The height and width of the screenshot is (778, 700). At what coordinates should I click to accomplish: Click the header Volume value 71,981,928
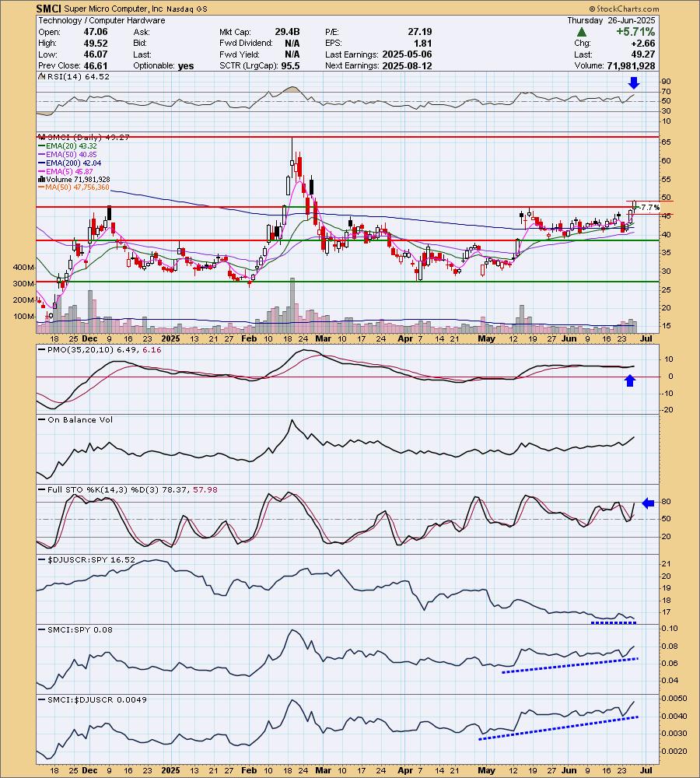click(631, 66)
